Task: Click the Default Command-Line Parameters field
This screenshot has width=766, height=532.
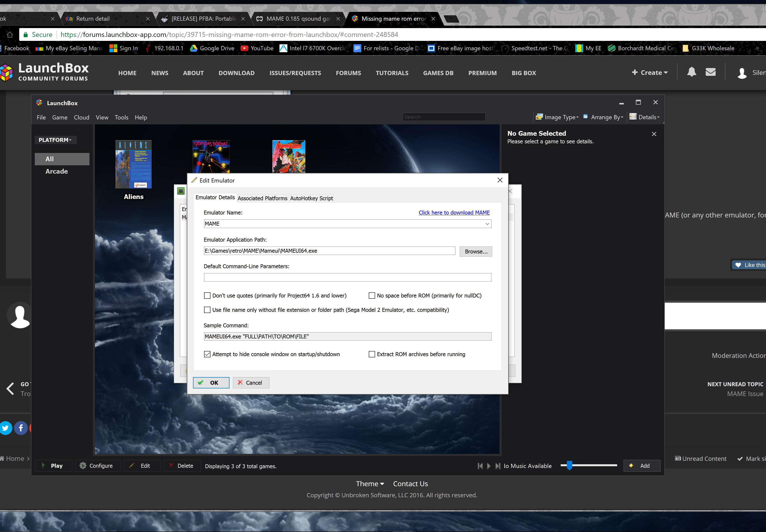Action: [347, 277]
